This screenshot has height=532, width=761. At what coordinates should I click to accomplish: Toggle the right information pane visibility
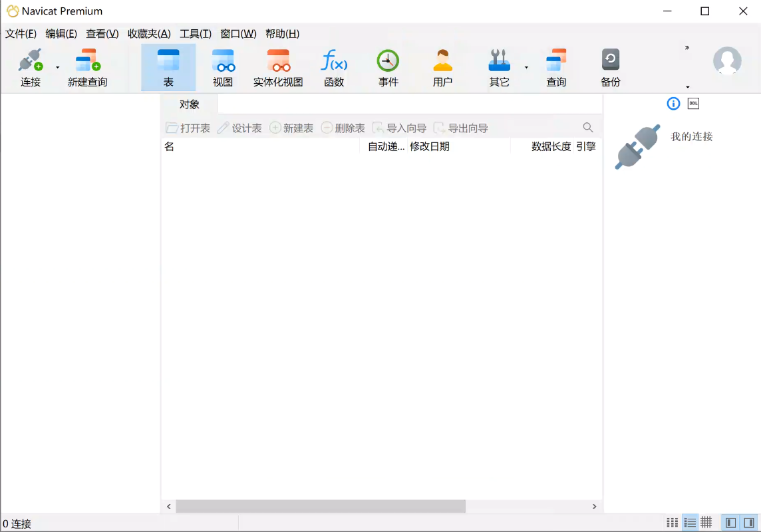click(x=749, y=522)
